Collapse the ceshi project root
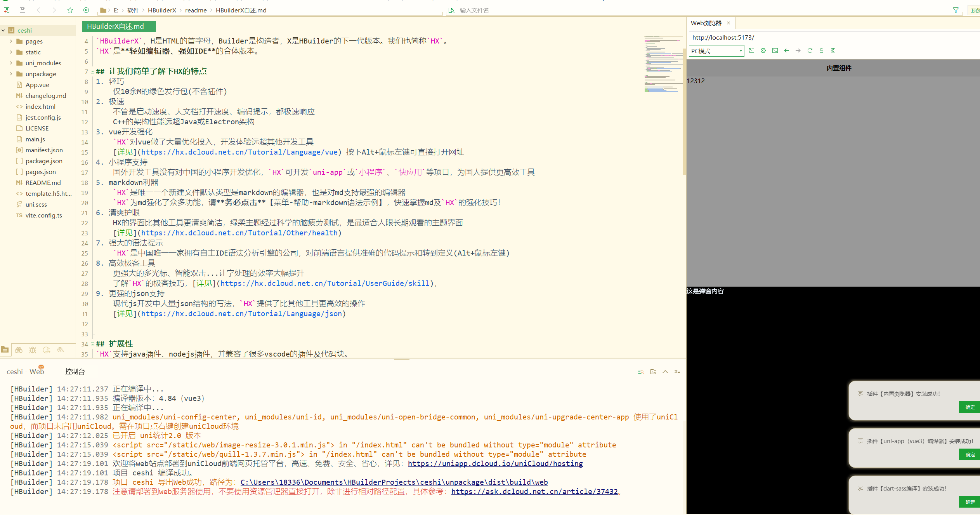 [3, 30]
